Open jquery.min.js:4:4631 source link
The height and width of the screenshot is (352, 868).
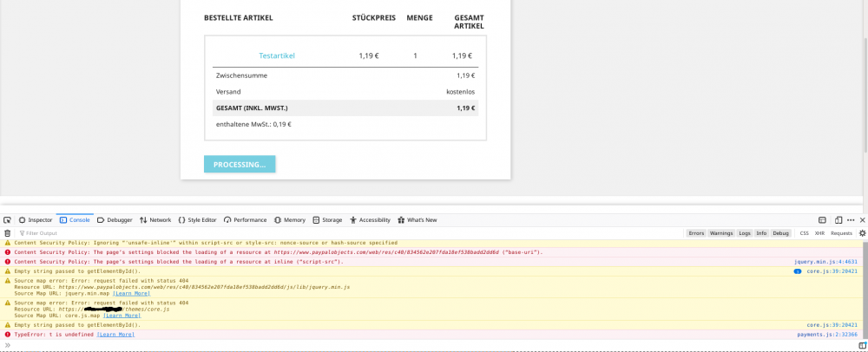click(x=826, y=261)
